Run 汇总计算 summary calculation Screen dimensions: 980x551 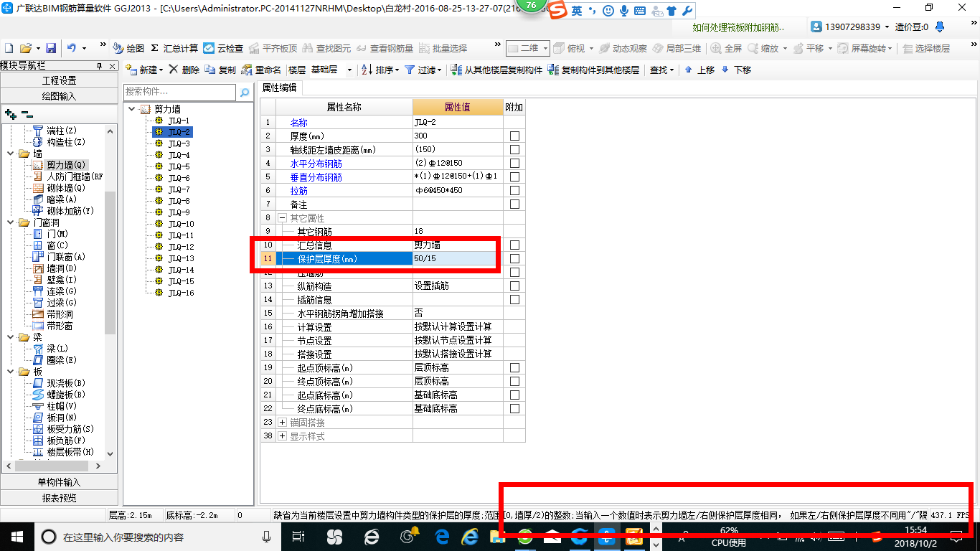point(174,48)
